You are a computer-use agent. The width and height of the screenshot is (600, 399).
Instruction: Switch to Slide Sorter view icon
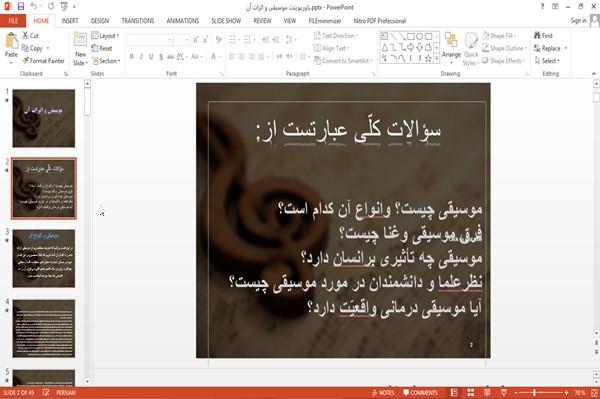coord(471,392)
